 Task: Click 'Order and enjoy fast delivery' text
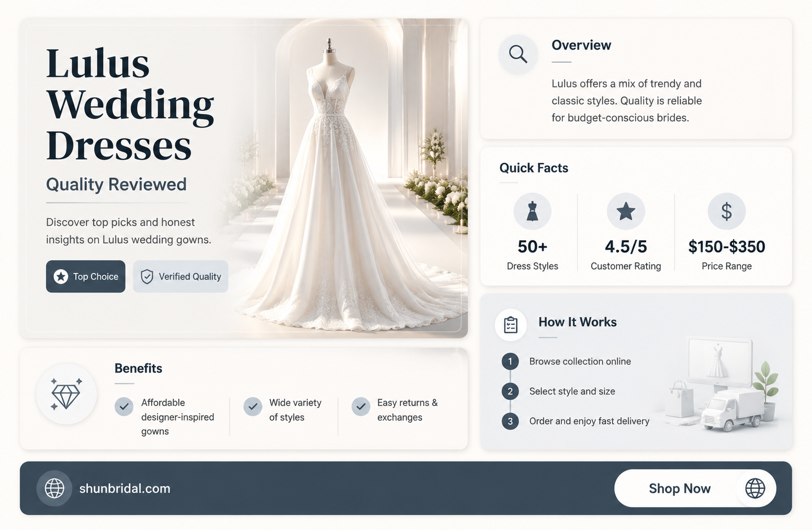point(589,421)
